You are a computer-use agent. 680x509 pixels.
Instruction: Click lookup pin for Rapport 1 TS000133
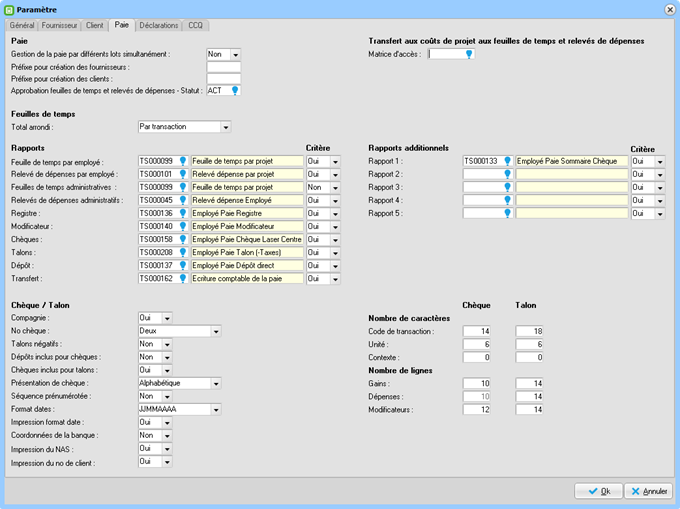507,161
